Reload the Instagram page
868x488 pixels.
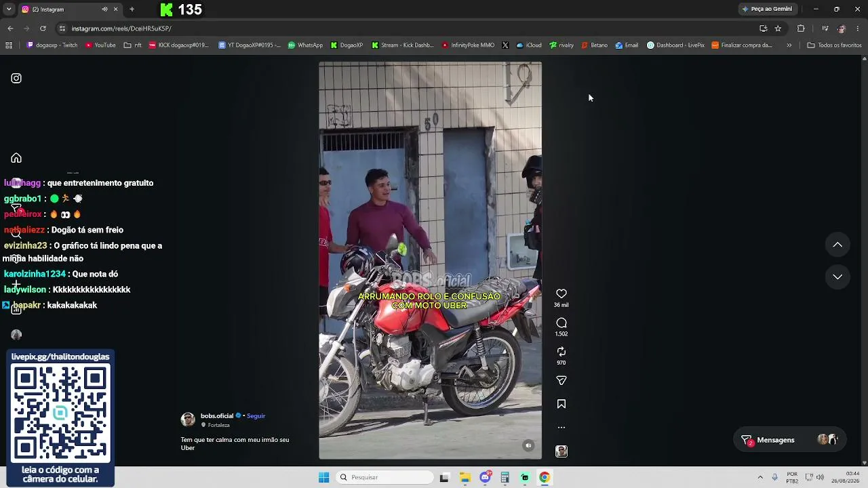tap(43, 28)
